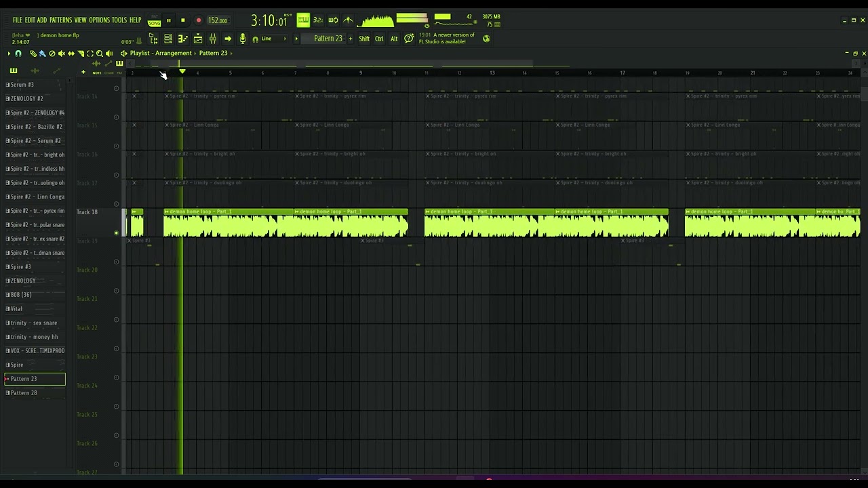Click the add plus button in the picker panel
This screenshot has width=868, height=488.
(x=83, y=72)
